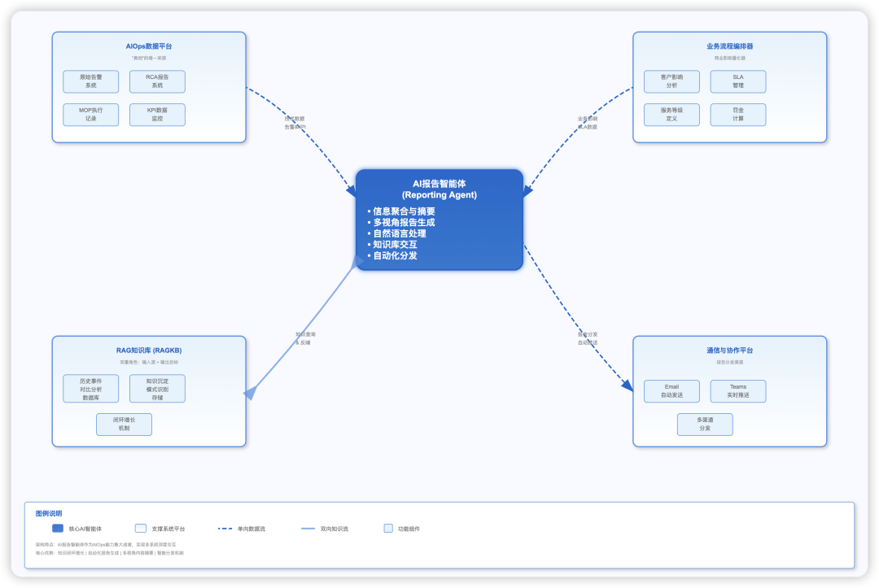Image resolution: width=879 pixels, height=588 pixels.
Task: Select the Teams实时推送 component box
Action: click(737, 391)
